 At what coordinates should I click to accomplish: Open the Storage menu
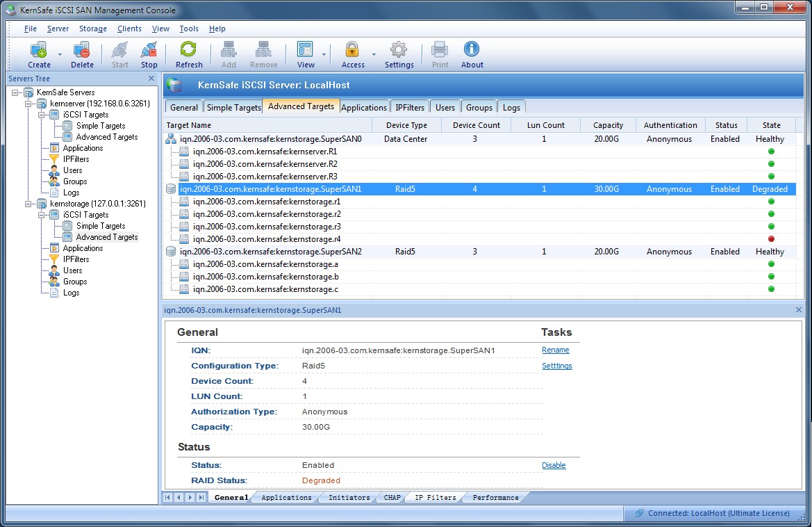[x=92, y=29]
